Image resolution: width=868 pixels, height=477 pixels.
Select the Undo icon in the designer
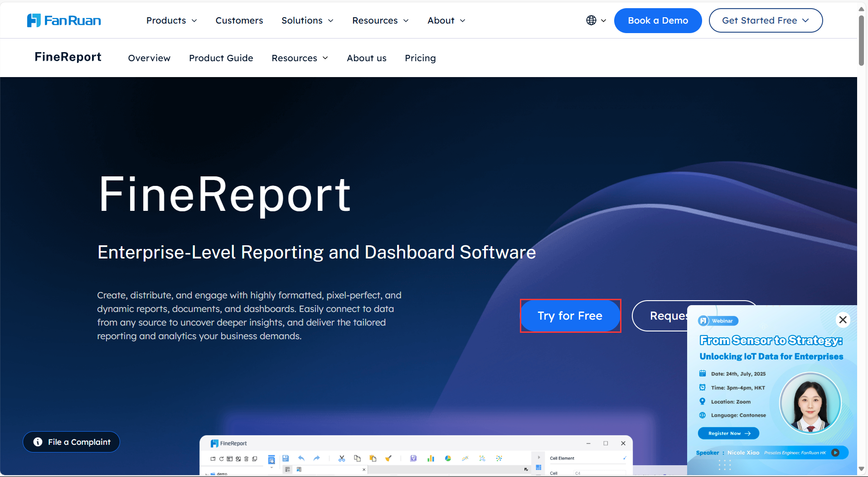coord(301,458)
